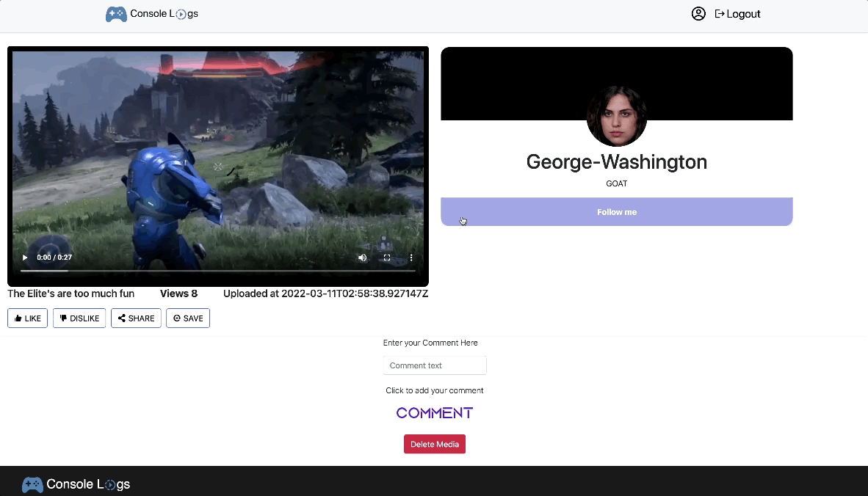Submit using the COMMENT button
The width and height of the screenshot is (868, 496).
pos(435,413)
